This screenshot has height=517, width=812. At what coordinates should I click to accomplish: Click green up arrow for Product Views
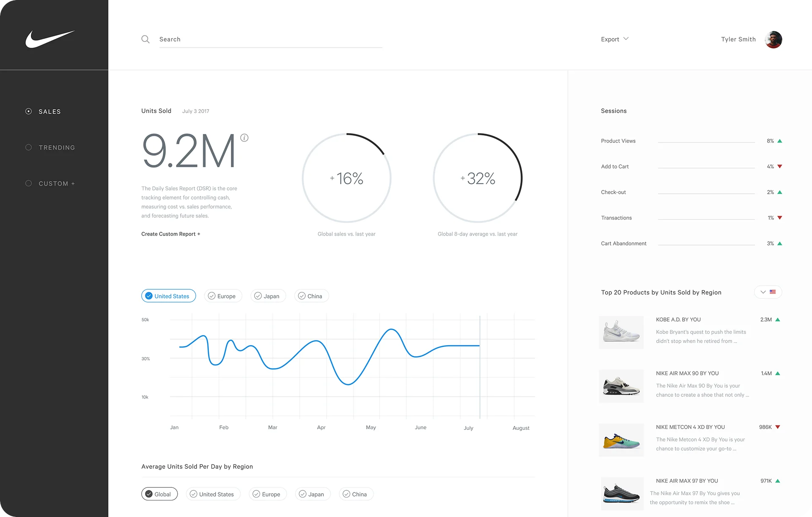tap(780, 141)
